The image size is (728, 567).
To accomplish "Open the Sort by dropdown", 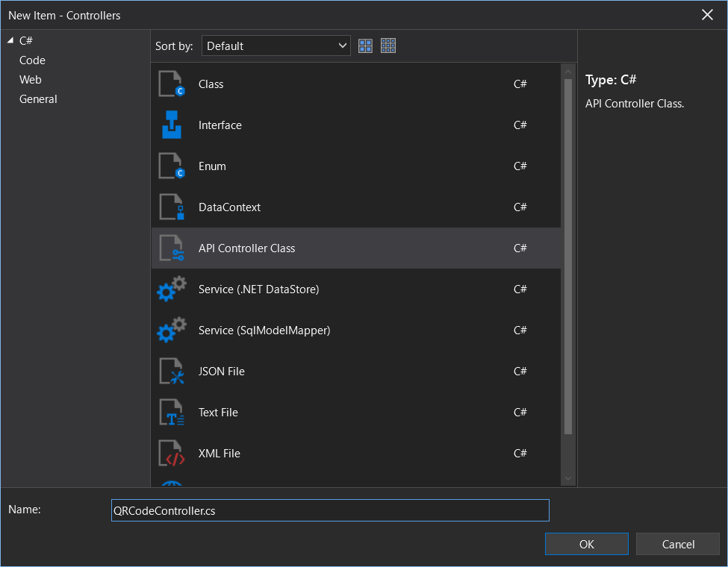I will coord(276,46).
